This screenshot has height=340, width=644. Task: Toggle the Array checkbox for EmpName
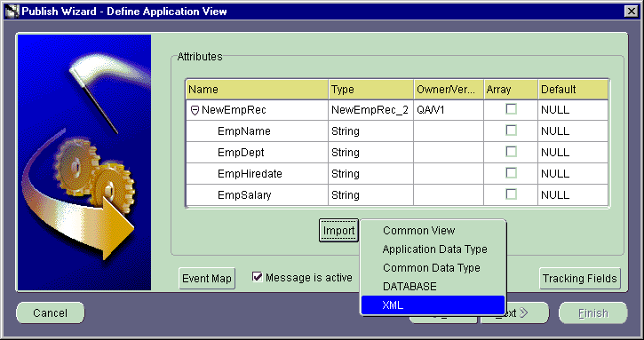tap(511, 130)
